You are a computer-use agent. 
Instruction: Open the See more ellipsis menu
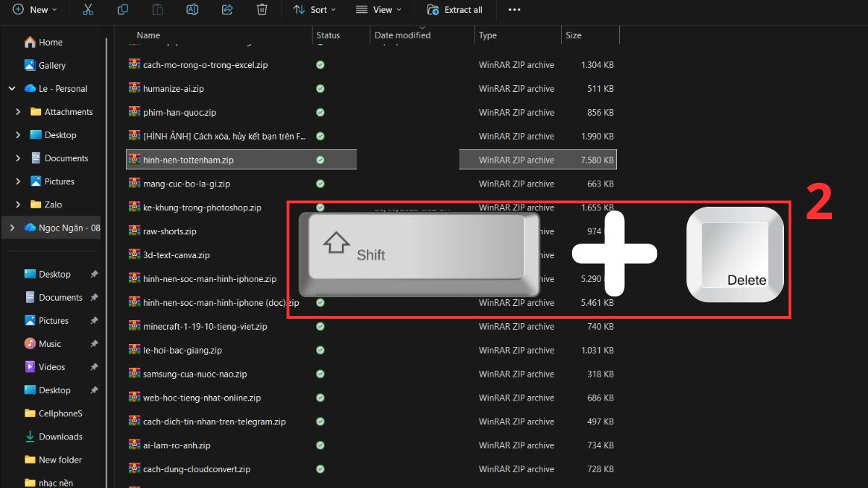(514, 9)
